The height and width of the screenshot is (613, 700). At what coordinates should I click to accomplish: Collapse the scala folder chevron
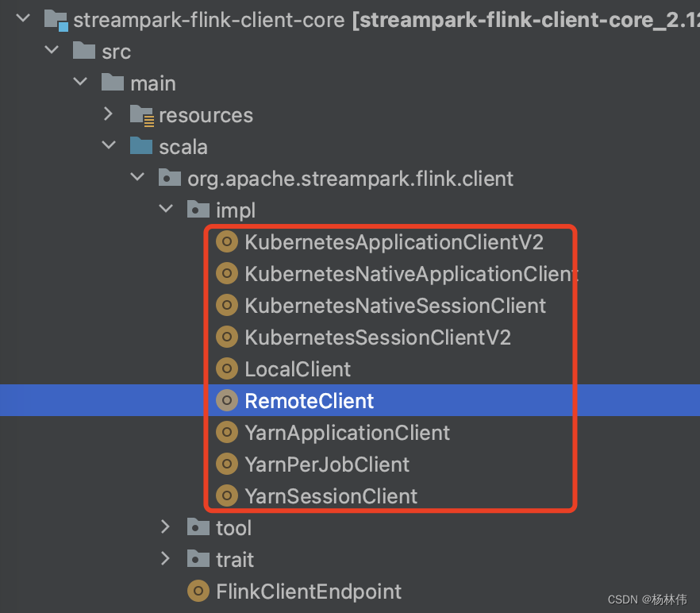pyautogui.click(x=109, y=145)
